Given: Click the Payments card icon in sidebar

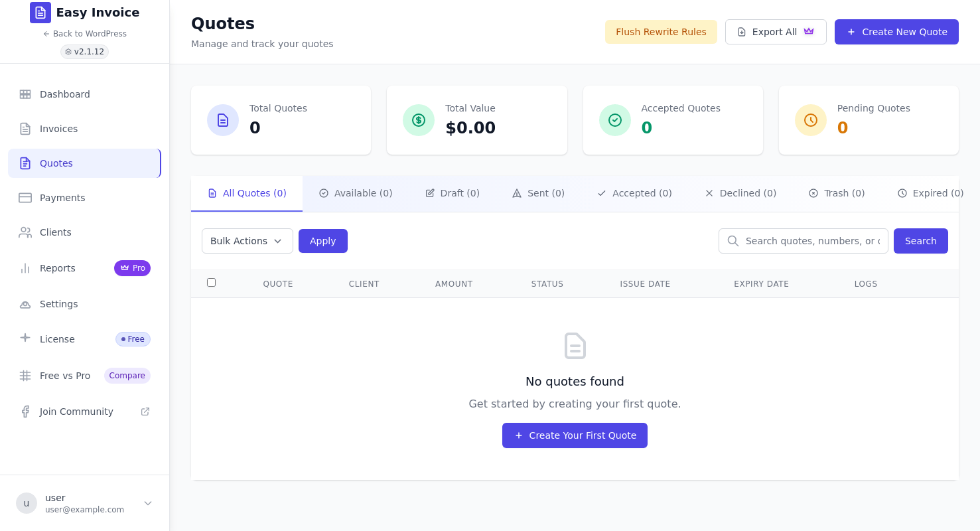Looking at the screenshot, I should coord(25,198).
